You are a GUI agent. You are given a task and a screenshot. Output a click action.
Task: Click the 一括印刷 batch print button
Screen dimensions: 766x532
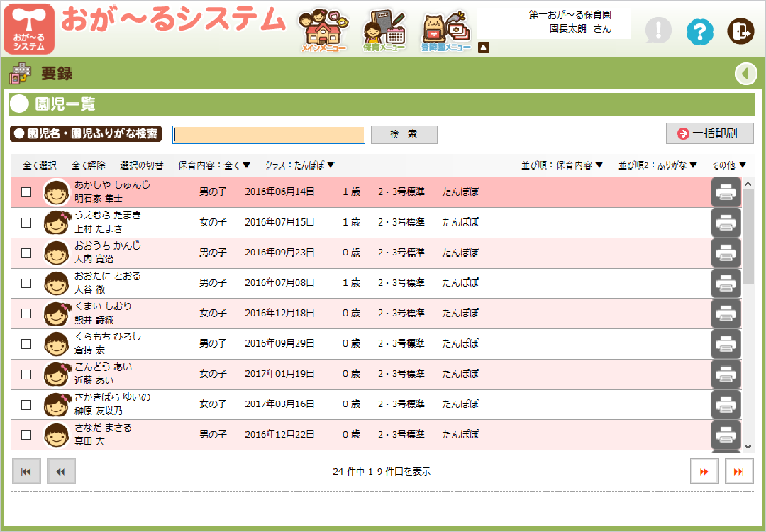point(710,133)
